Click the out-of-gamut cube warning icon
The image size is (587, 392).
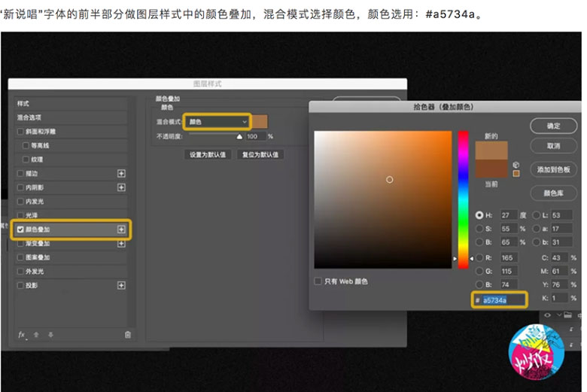pyautogui.click(x=516, y=165)
